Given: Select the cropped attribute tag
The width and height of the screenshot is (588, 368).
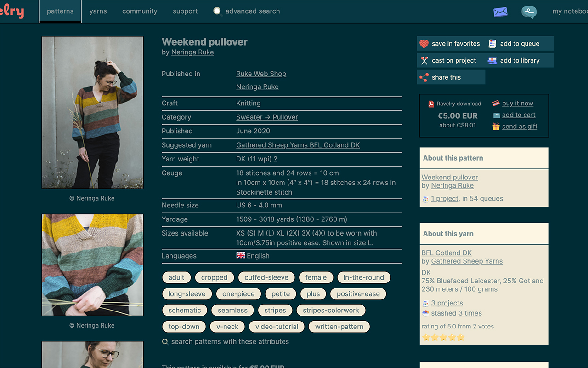Looking at the screenshot, I should (215, 277).
